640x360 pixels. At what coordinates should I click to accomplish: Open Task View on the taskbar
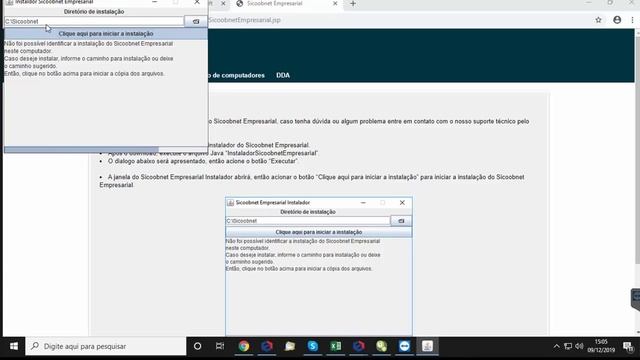(220, 346)
